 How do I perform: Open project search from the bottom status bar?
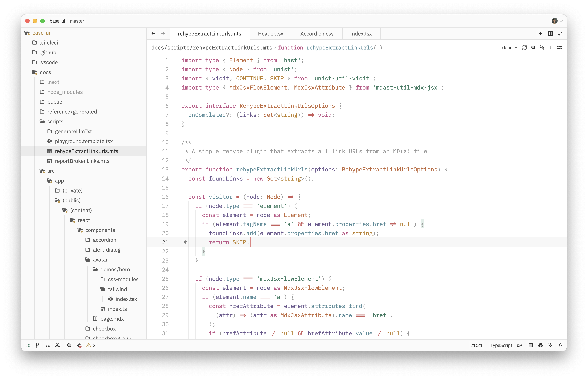tap(69, 345)
